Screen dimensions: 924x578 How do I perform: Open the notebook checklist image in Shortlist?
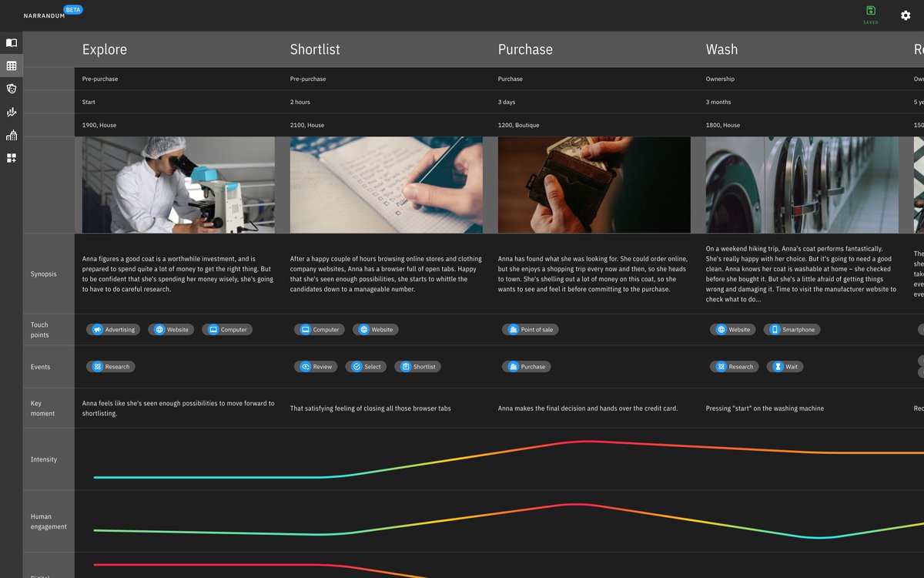[x=387, y=185]
